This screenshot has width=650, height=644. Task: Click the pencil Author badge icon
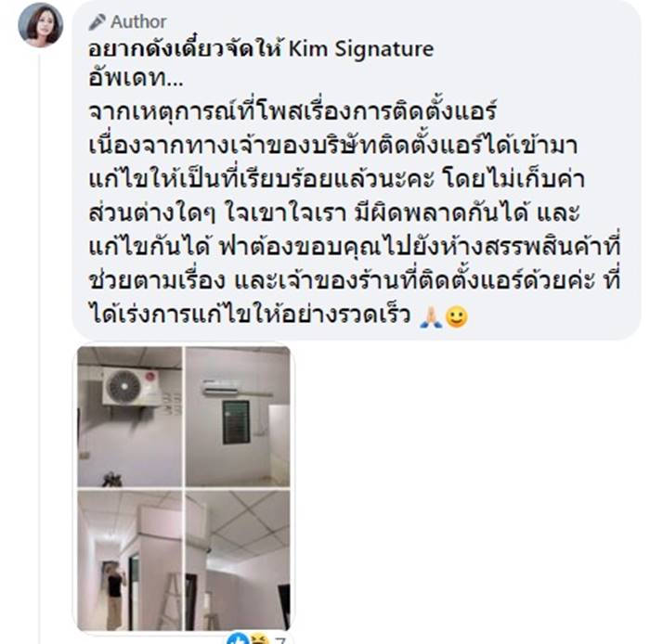[x=97, y=22]
